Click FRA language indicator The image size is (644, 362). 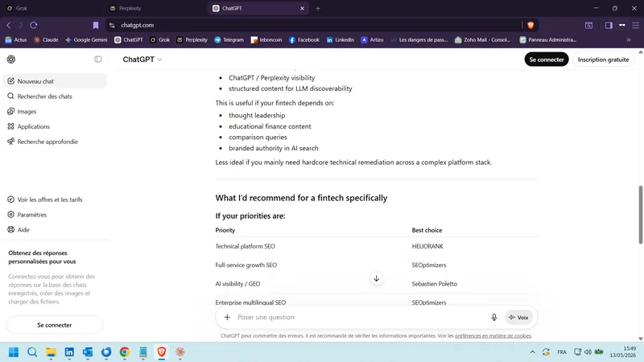point(562,352)
